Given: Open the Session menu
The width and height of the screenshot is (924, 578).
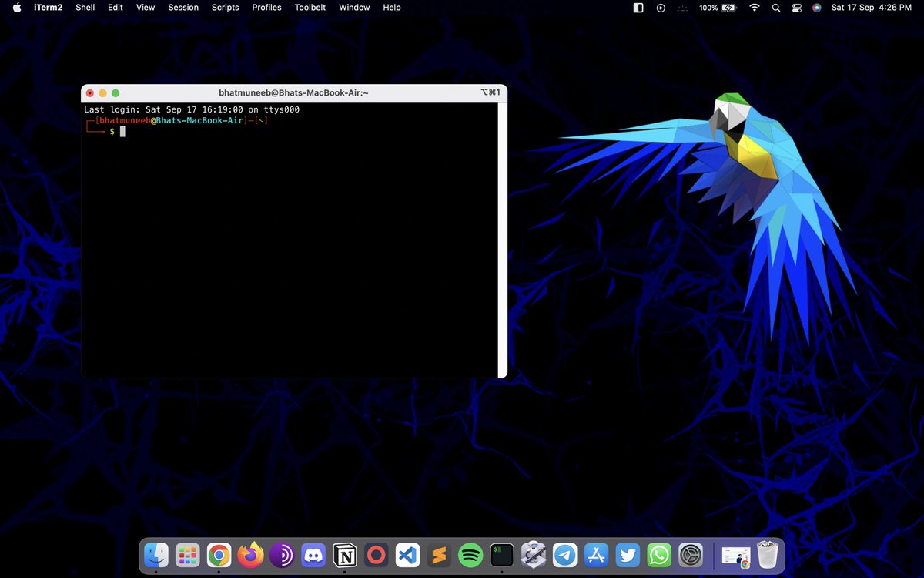Looking at the screenshot, I should pyautogui.click(x=183, y=8).
